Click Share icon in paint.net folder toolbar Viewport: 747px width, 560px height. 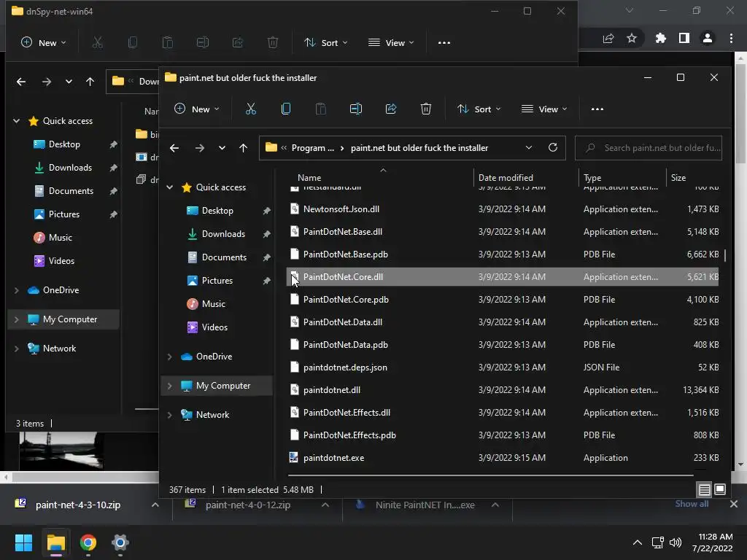tap(391, 109)
